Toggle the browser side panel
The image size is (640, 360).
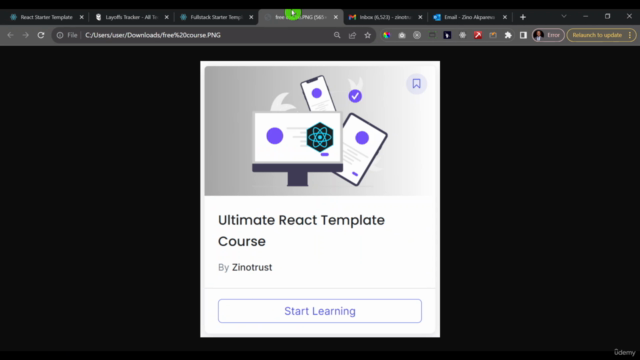coord(523,35)
